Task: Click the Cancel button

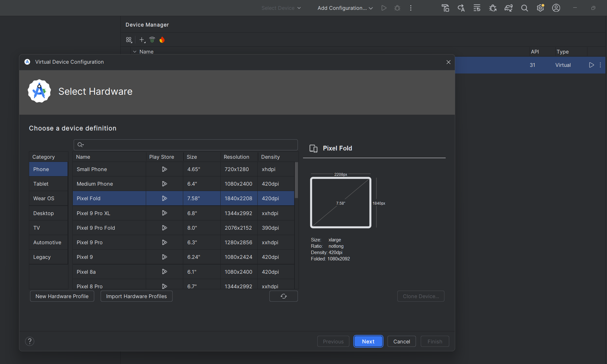Action: (x=402, y=342)
